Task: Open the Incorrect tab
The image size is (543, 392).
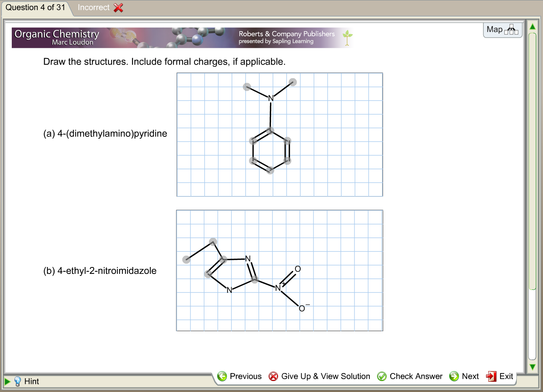Action: pyautogui.click(x=94, y=7)
